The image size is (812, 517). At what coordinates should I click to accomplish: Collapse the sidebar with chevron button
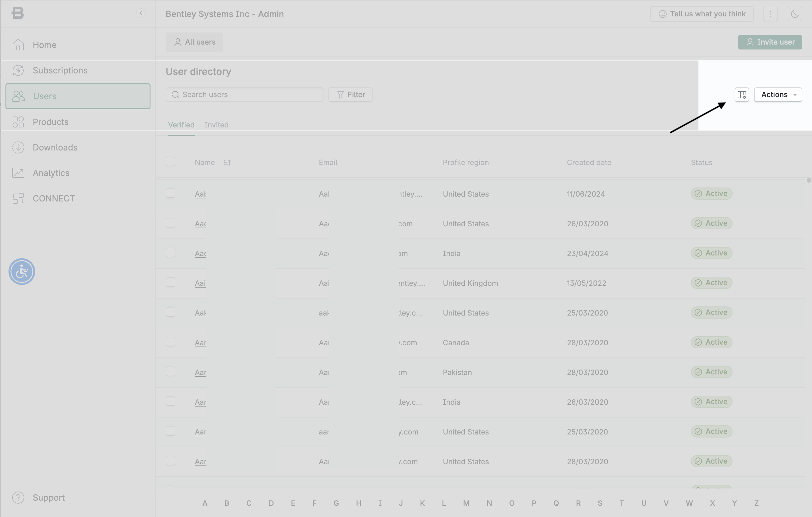(140, 13)
